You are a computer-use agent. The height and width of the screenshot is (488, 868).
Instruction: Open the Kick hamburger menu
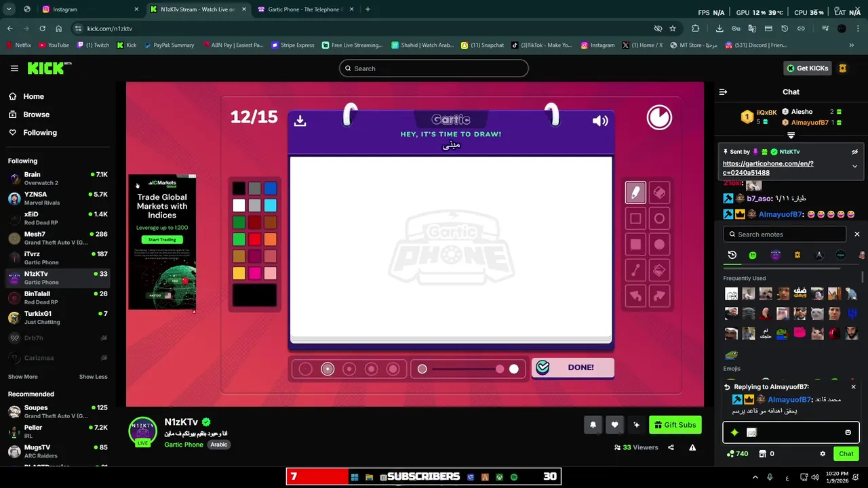pos(14,68)
